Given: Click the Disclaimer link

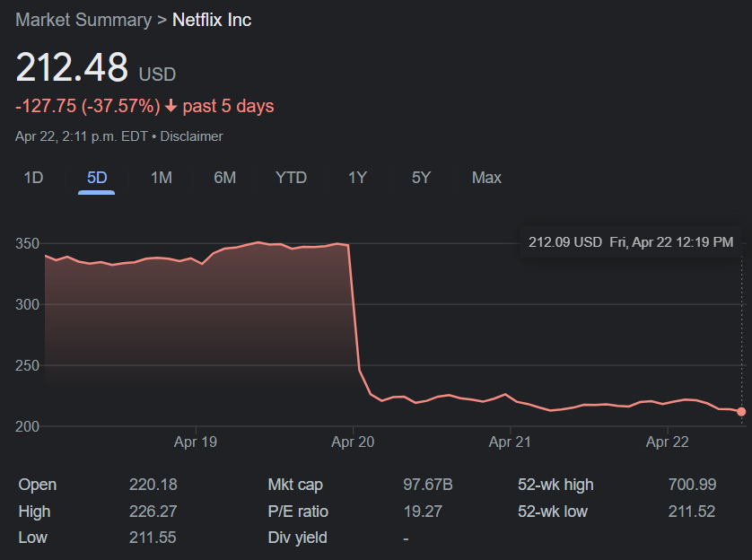Looking at the screenshot, I should pyautogui.click(x=191, y=136).
